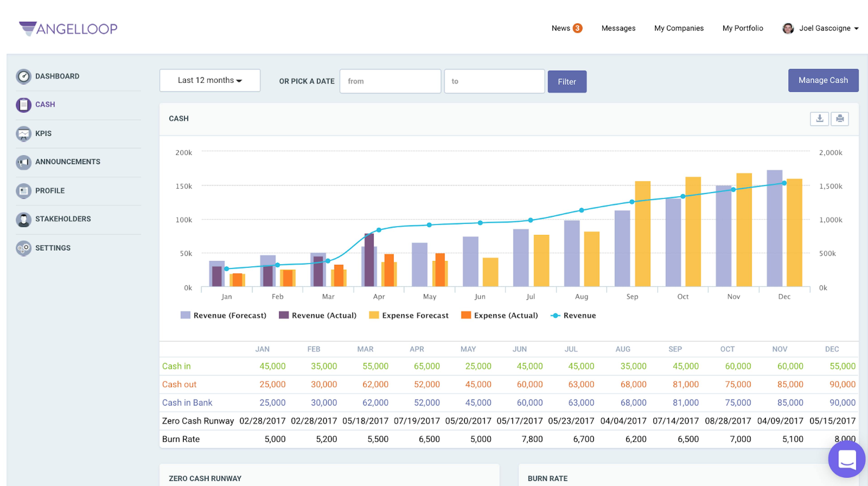This screenshot has width=868, height=486.
Task: Open the Last 12 months dropdown
Action: pyautogui.click(x=210, y=80)
